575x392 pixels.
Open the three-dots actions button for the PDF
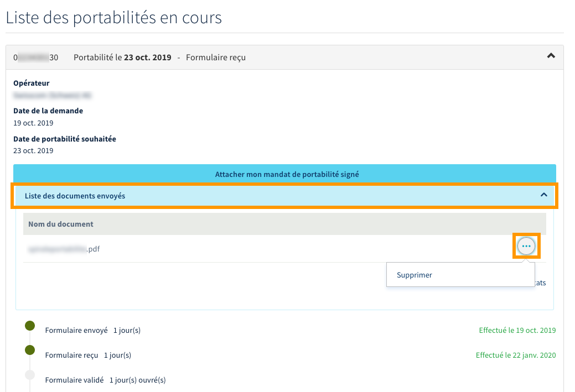526,246
